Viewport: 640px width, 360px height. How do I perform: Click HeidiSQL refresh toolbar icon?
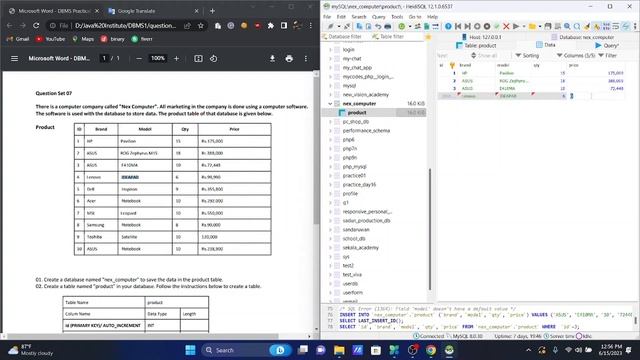coord(402,26)
